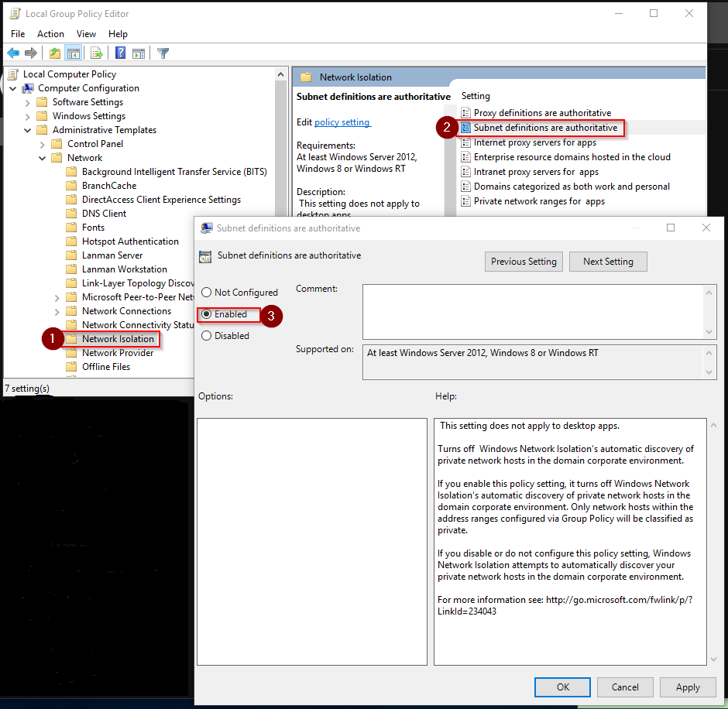Click the Next Setting button
Screen dimensions: 728x709
608,262
